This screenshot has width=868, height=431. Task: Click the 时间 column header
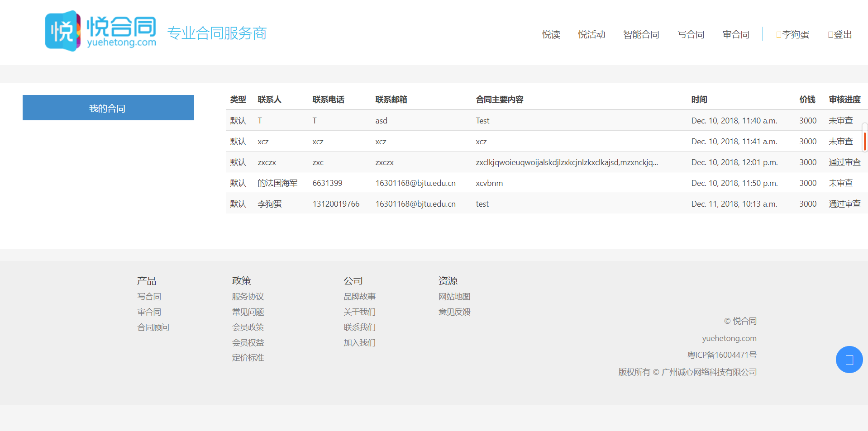tap(699, 99)
